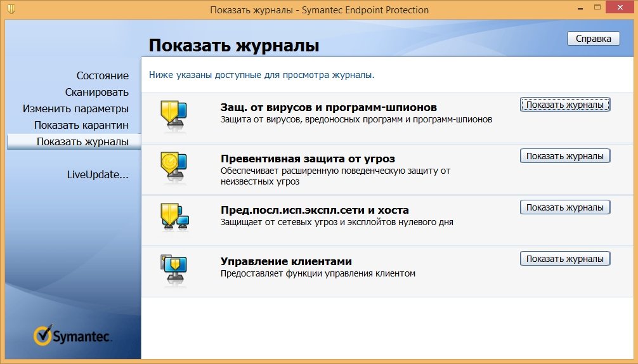Click the network and host exploit mitigation icon
This screenshot has width=638, height=364.
pos(174,218)
